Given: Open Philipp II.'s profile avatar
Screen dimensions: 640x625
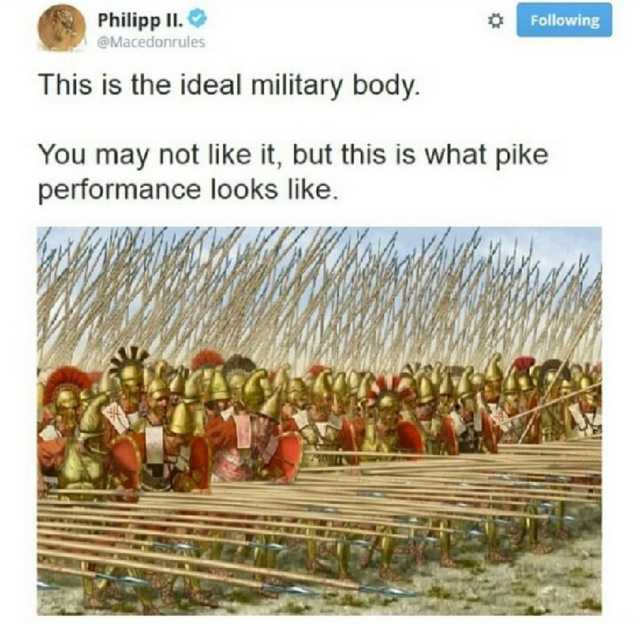Looking at the screenshot, I should tap(62, 28).
